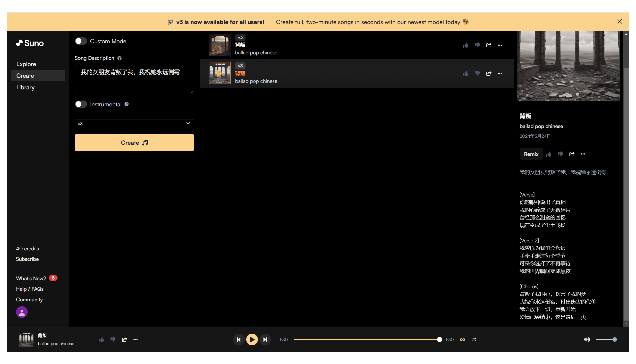Thumbs down the second 背叛 song row
The image size is (636, 364).
[477, 74]
